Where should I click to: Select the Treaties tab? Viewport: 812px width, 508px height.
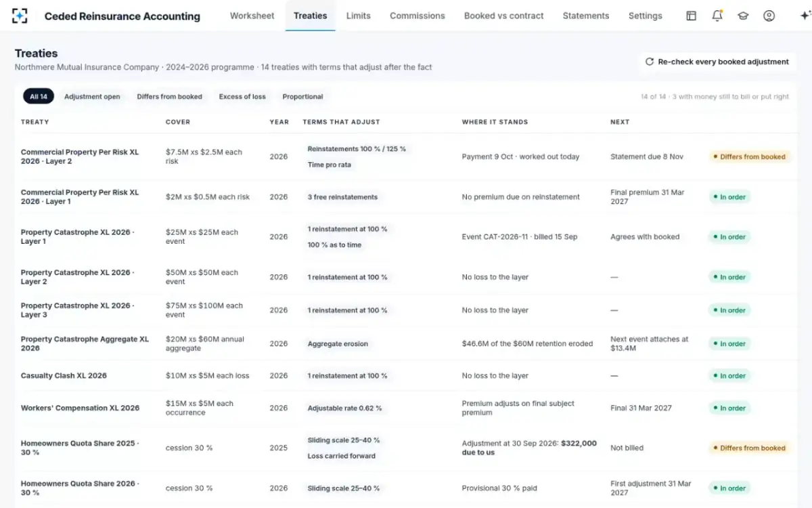click(311, 16)
